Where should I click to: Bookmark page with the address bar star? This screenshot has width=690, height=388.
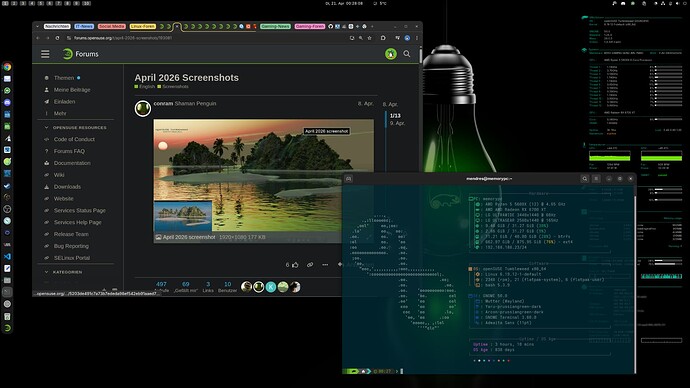(369, 38)
